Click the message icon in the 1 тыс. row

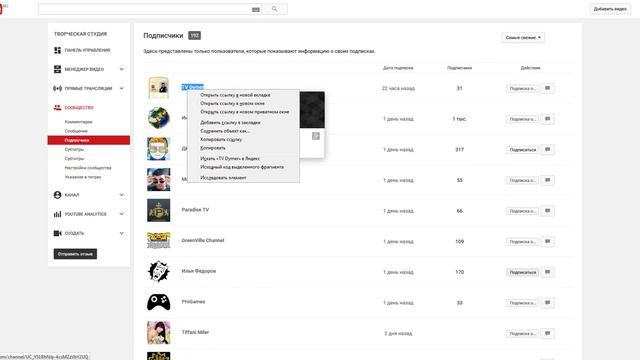[x=547, y=119]
